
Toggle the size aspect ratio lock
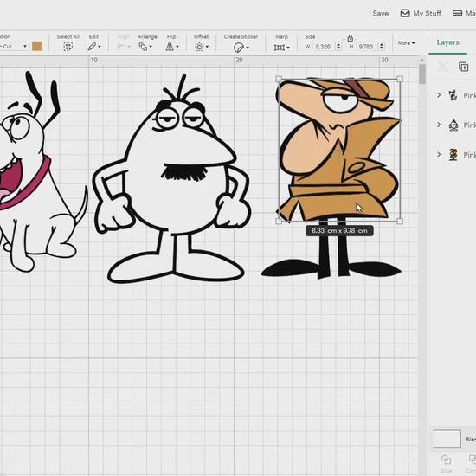click(x=350, y=38)
